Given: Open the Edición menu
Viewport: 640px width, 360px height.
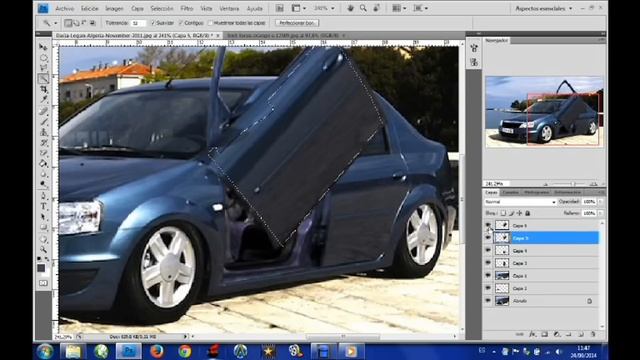Looking at the screenshot, I should coord(89,8).
